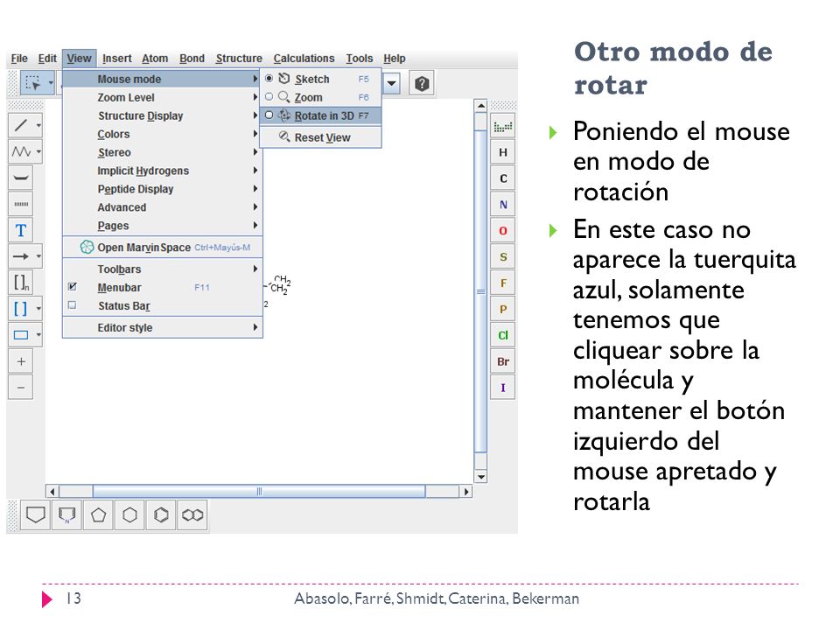Click the vertical scrollbar thumb

point(480,291)
